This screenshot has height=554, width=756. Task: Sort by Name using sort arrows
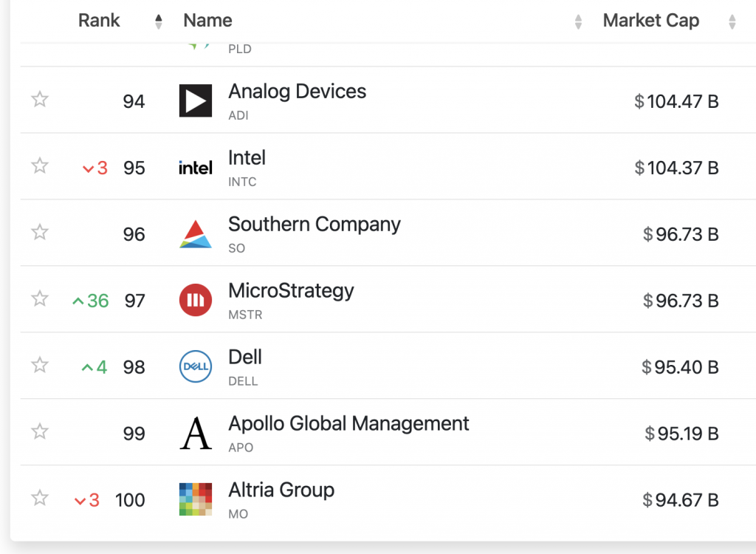tap(578, 21)
